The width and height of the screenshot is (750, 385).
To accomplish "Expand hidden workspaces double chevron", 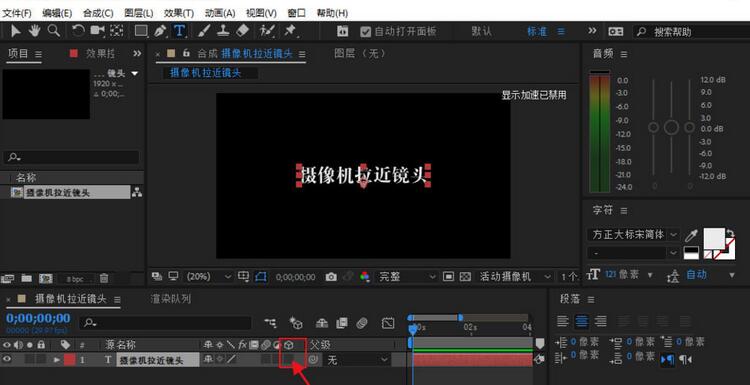I will click(592, 31).
